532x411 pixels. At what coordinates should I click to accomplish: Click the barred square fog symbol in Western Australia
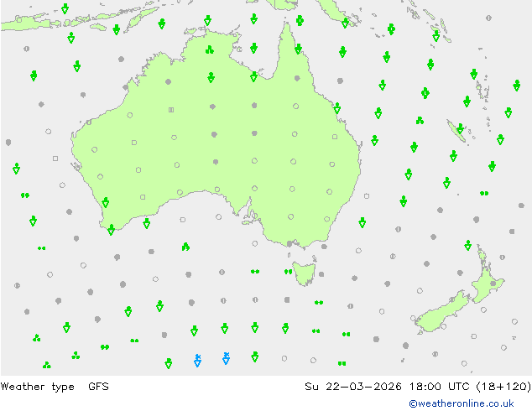click(x=171, y=110)
